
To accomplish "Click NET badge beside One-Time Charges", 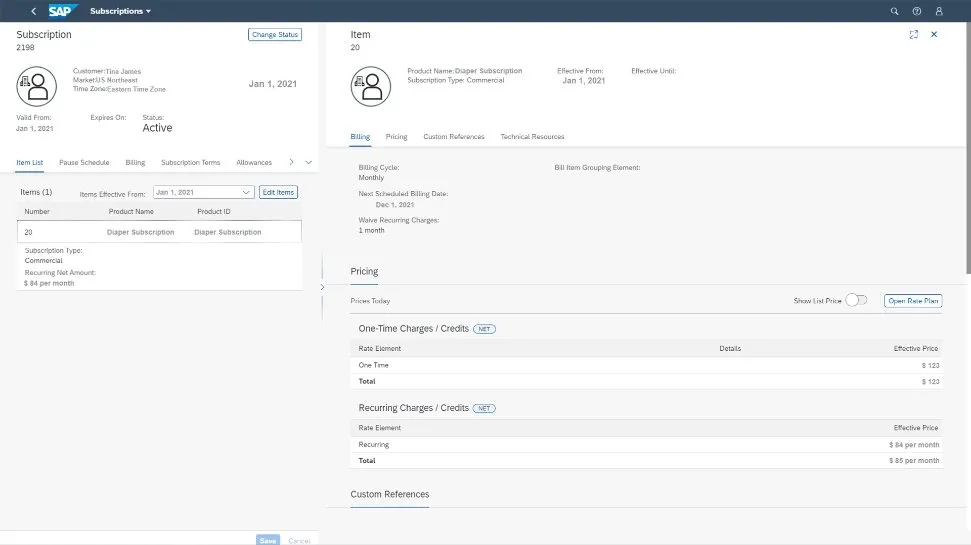I will (484, 329).
